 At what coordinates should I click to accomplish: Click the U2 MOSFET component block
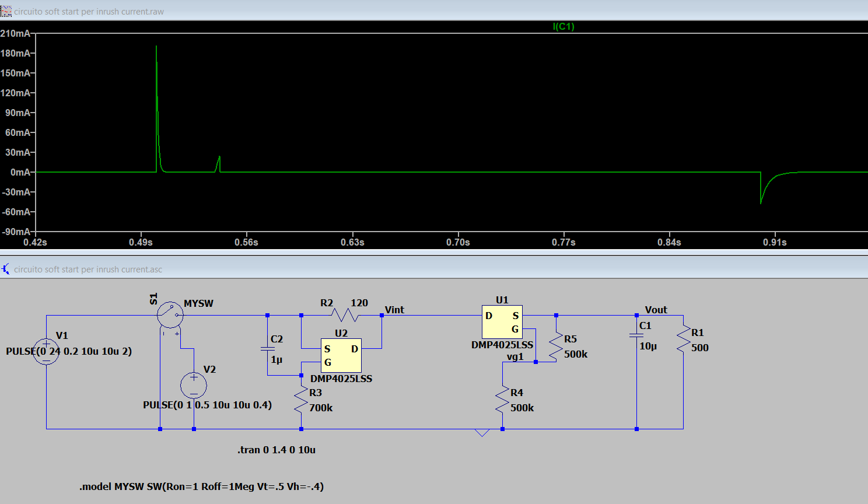click(341, 355)
